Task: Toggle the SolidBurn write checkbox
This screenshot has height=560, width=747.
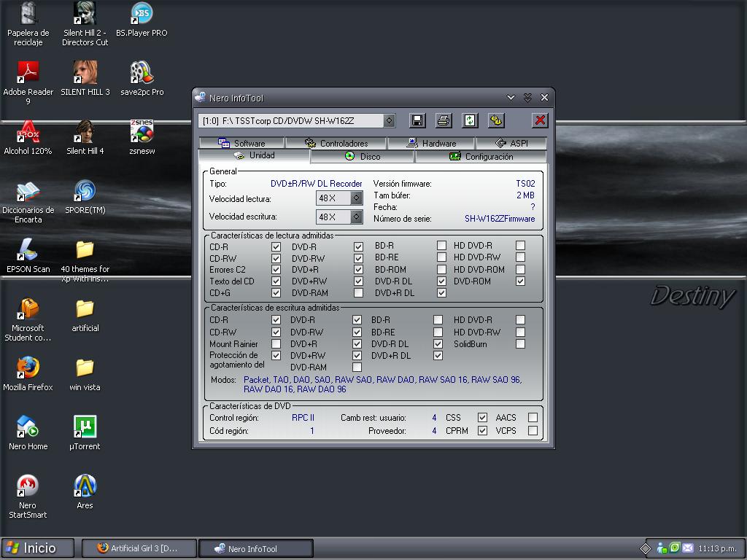Action: tap(520, 344)
